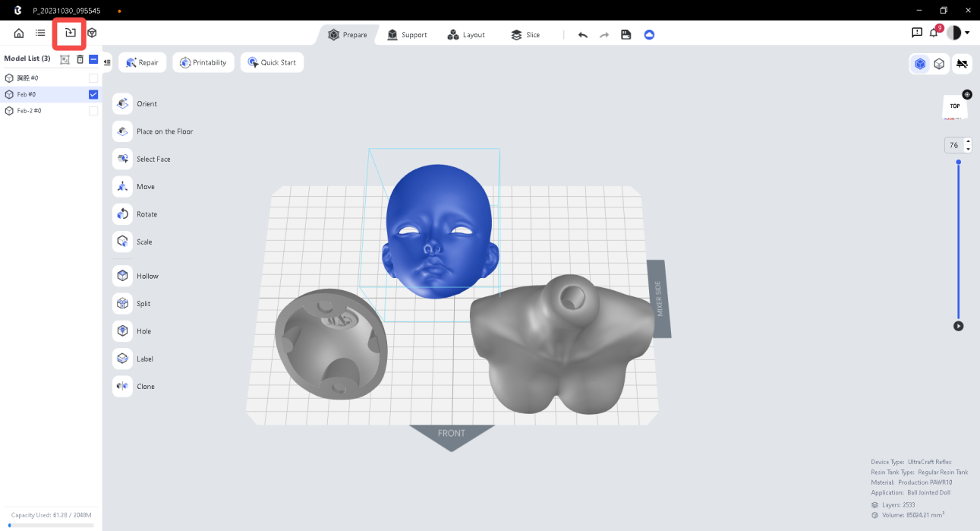Click the import file icon highlighted in red
This screenshot has height=531, width=980.
pyautogui.click(x=70, y=33)
